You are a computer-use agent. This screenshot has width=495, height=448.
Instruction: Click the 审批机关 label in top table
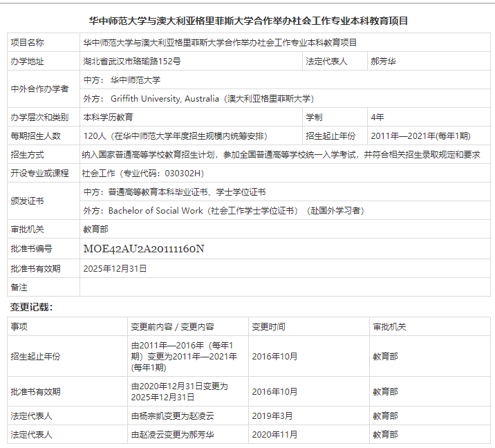(x=27, y=230)
